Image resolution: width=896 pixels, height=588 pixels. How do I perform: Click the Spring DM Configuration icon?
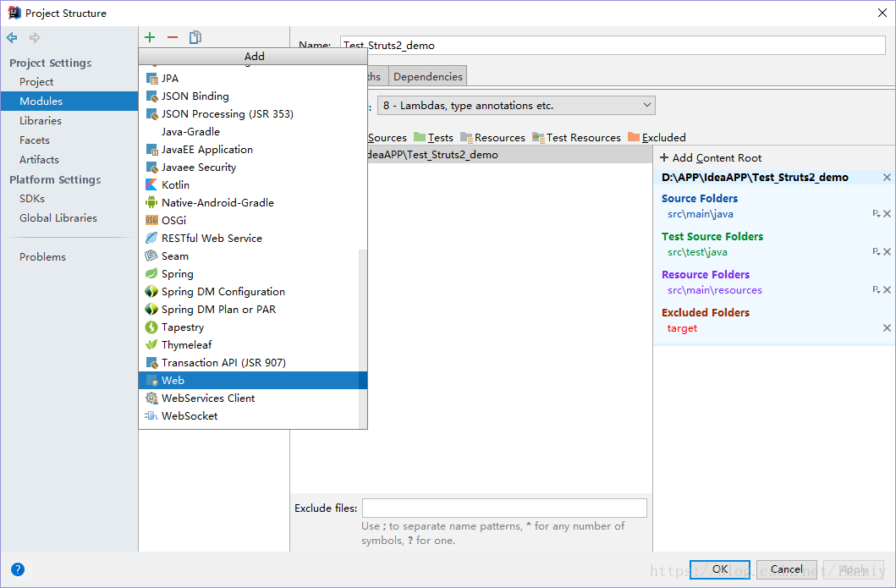coord(151,291)
